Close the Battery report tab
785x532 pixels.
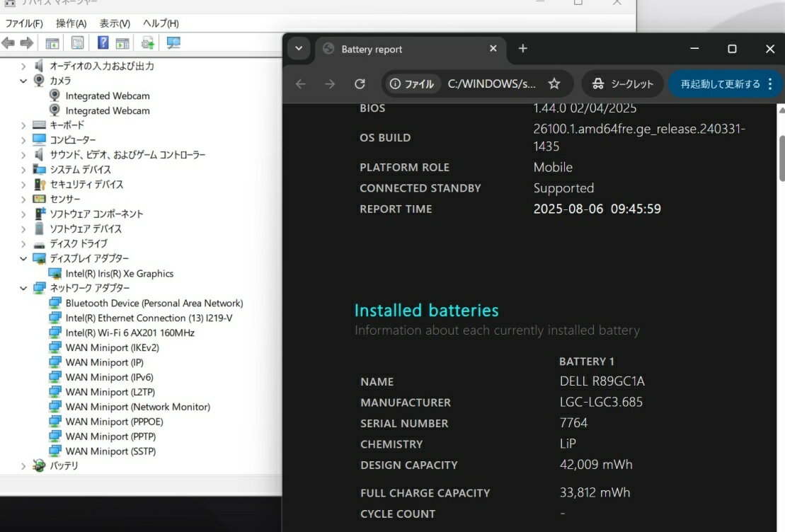[x=493, y=49]
